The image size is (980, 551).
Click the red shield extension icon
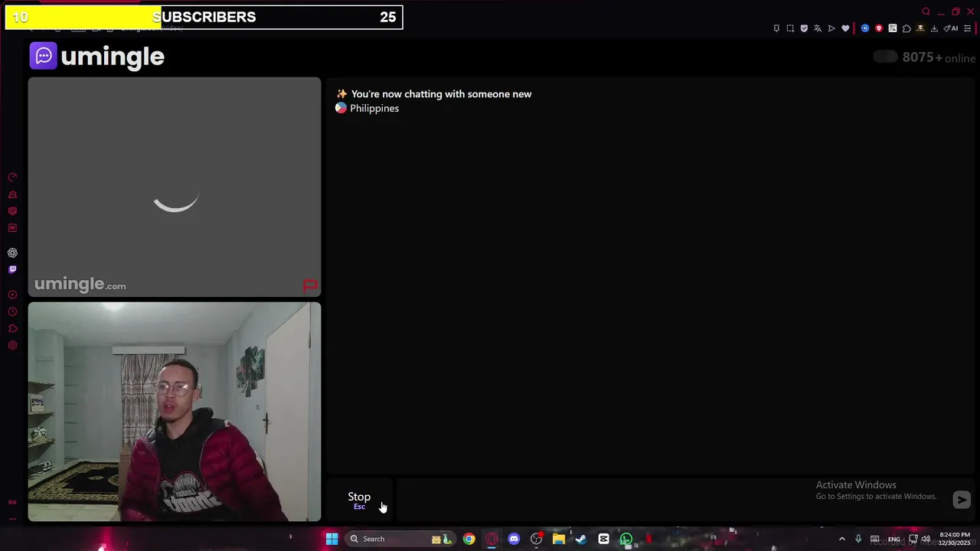point(879,28)
